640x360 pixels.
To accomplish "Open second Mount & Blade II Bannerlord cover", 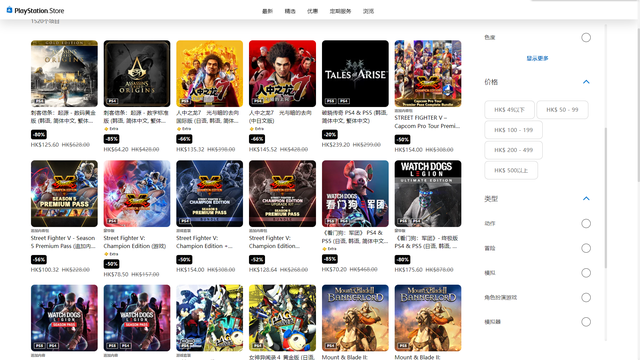I will pyautogui.click(x=428, y=318).
